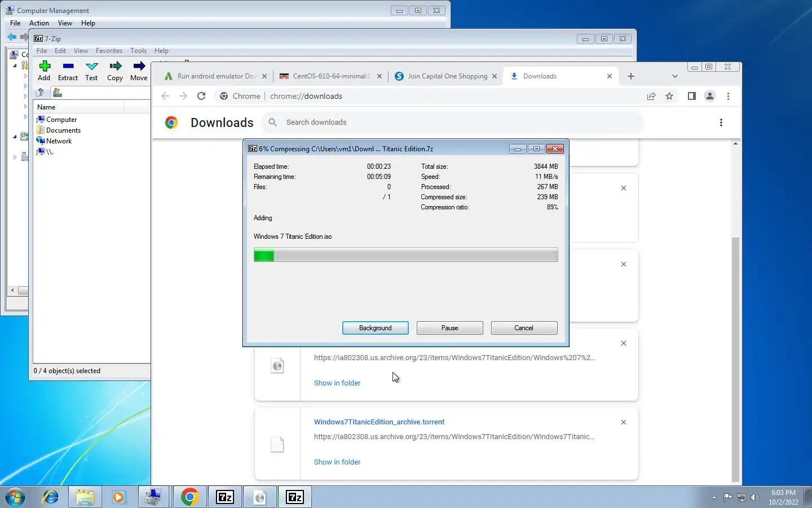Bookmark this page with the star icon

[x=669, y=96]
